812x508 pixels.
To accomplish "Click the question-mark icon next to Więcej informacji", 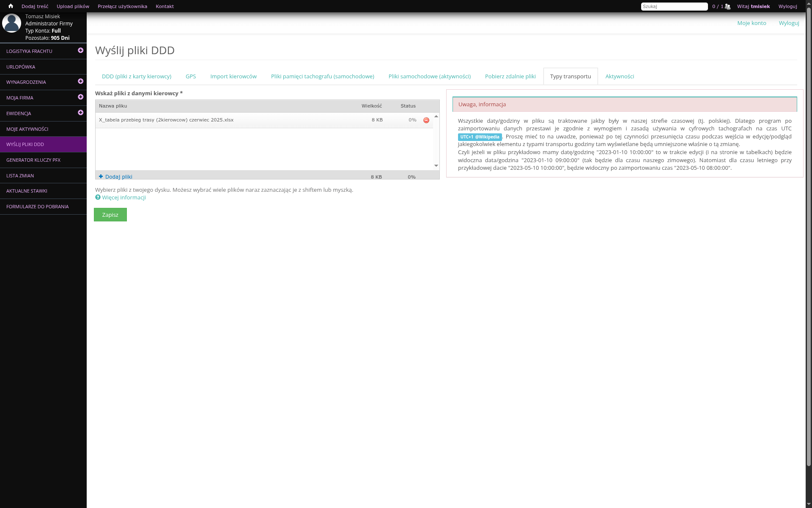I will point(98,197).
